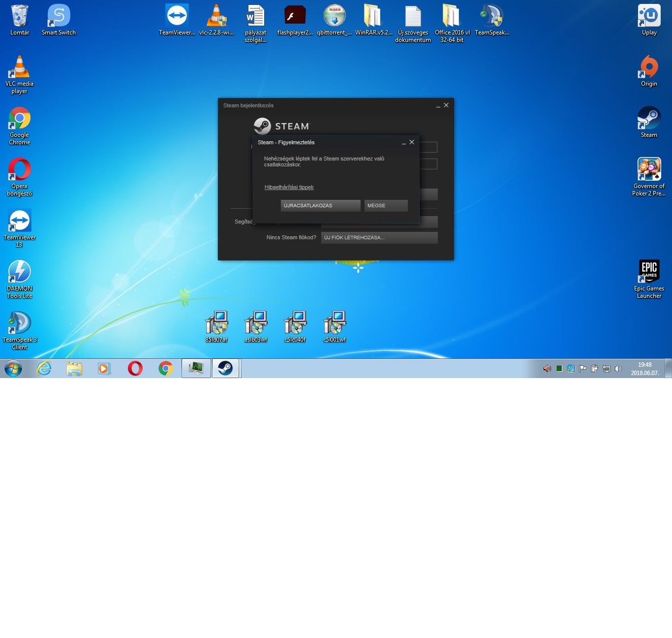672x638 pixels.
Task: Select the Új szöveges dokumentum file
Action: pyautogui.click(x=413, y=24)
